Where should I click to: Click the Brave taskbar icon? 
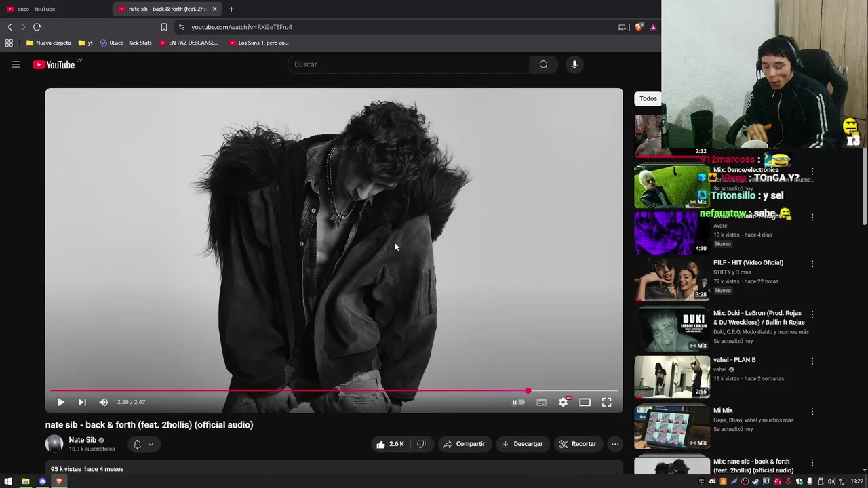59,481
